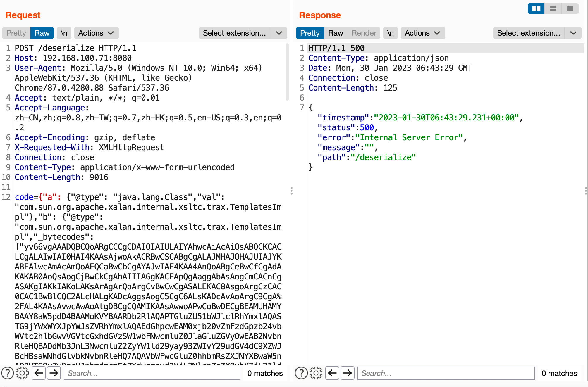This screenshot has width=588, height=387.
Task: Open Response Actions dropdown
Action: pos(422,33)
